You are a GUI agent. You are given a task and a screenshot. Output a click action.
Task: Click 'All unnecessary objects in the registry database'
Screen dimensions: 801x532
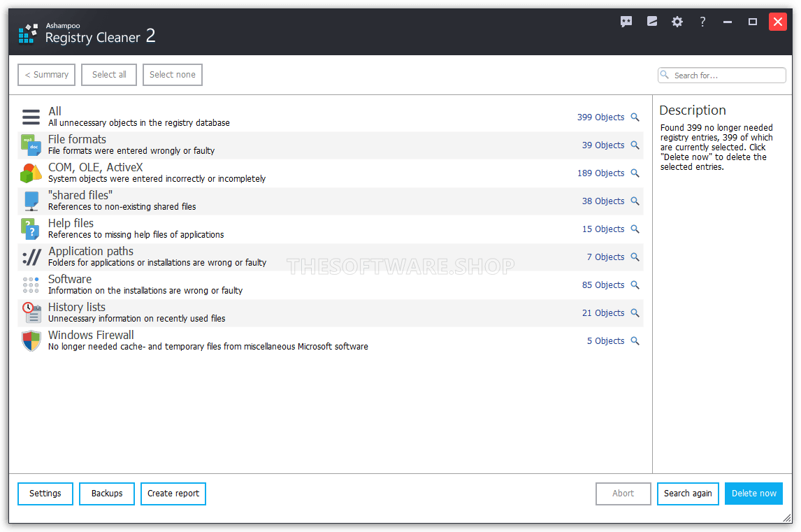[139, 122]
